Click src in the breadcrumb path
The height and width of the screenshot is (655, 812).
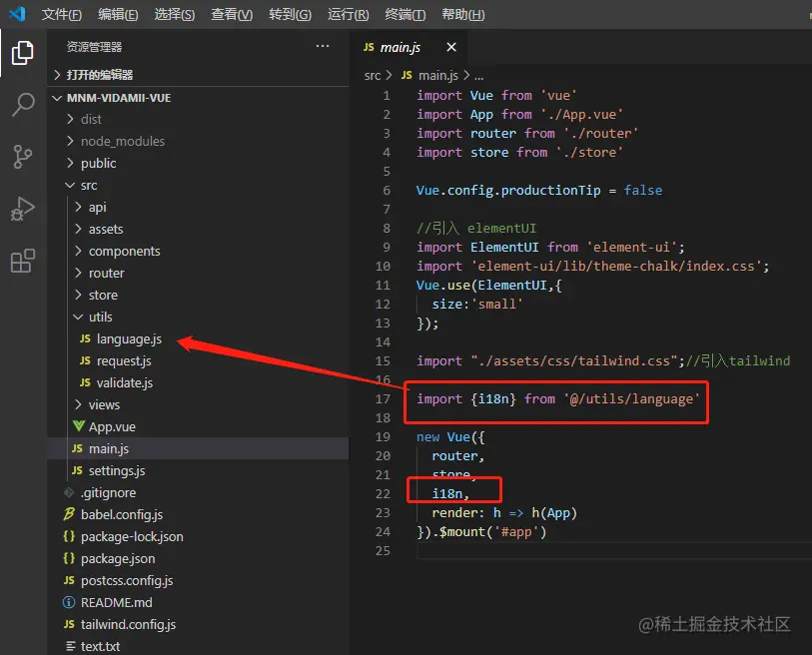(373, 76)
